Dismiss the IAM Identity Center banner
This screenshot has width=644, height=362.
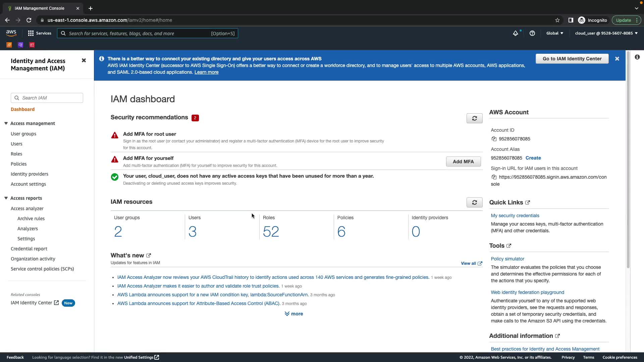617,59
